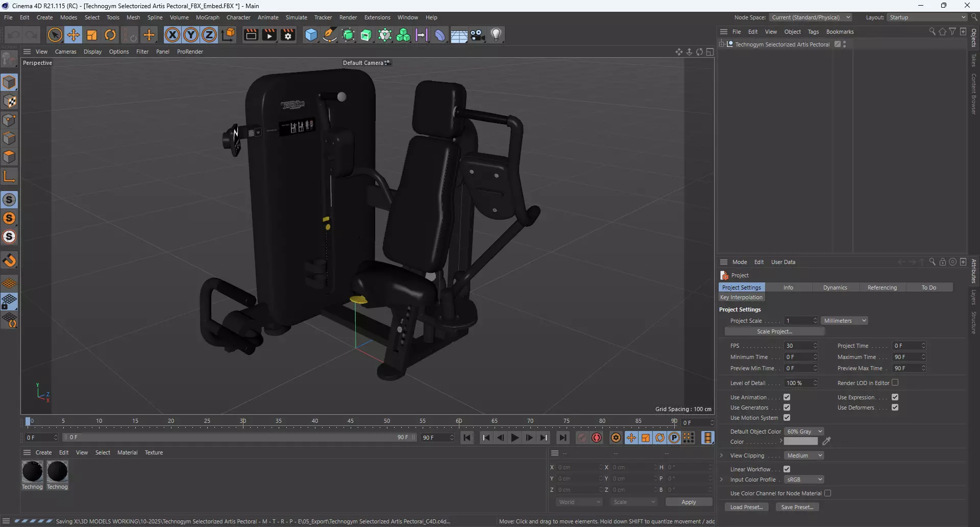Open the MoGraph Cloner icon
Image resolution: width=980 pixels, height=527 pixels.
point(403,35)
